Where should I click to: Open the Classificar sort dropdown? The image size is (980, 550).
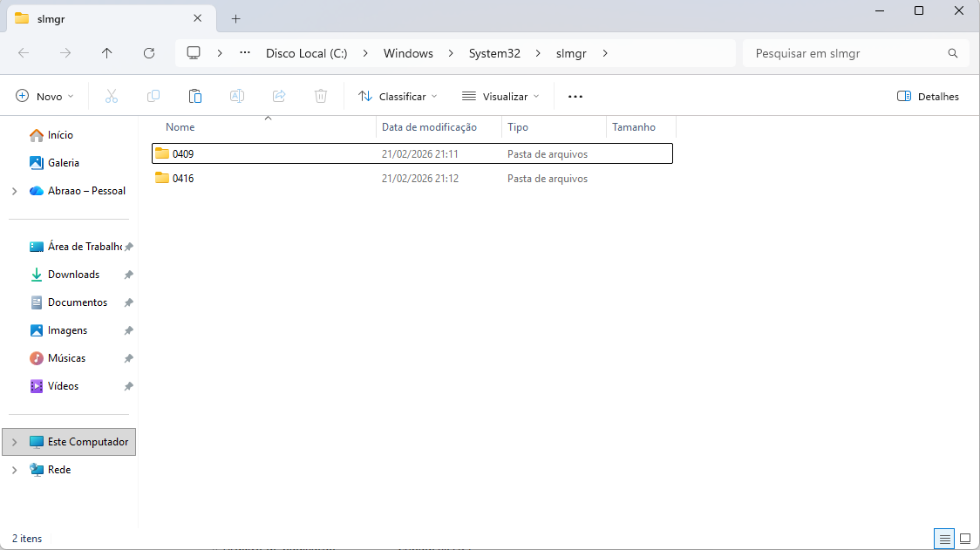[x=398, y=96]
